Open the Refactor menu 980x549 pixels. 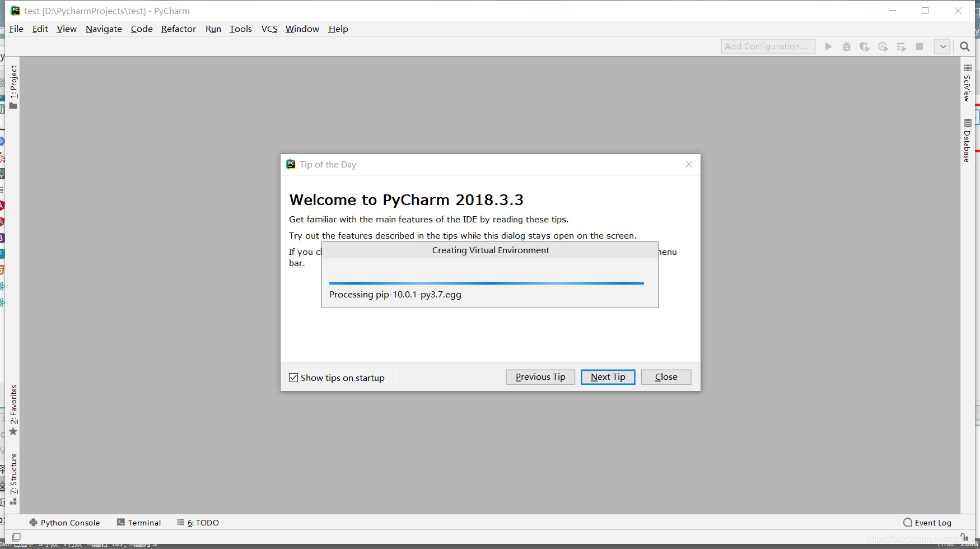(179, 29)
